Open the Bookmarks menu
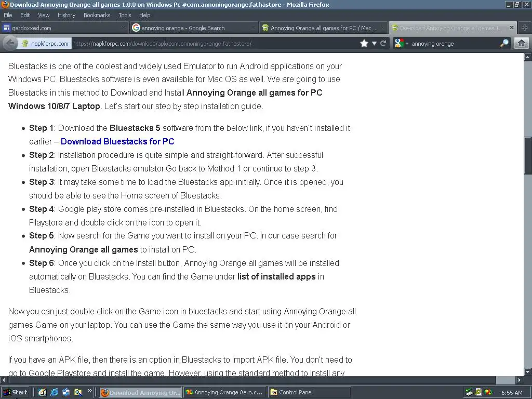Image resolution: width=532 pixels, height=399 pixels. tap(97, 15)
